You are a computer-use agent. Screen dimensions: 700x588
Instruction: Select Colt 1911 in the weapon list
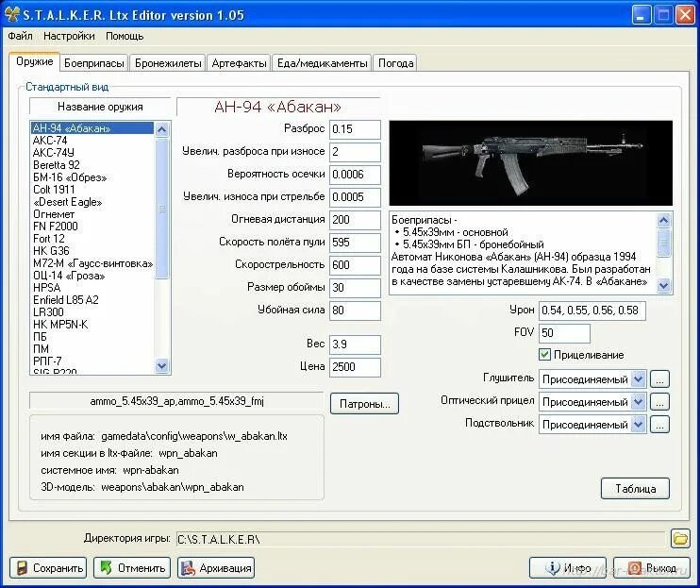click(x=92, y=190)
